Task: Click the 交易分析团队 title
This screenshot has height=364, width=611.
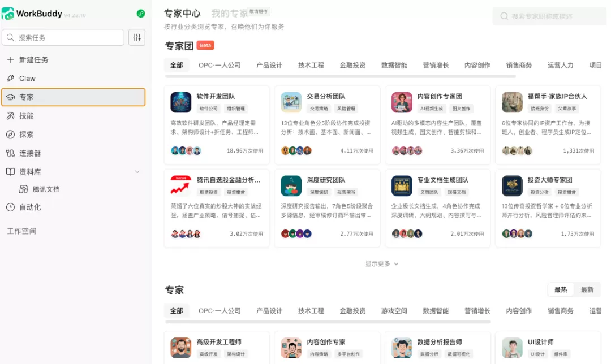Action: 326,96
